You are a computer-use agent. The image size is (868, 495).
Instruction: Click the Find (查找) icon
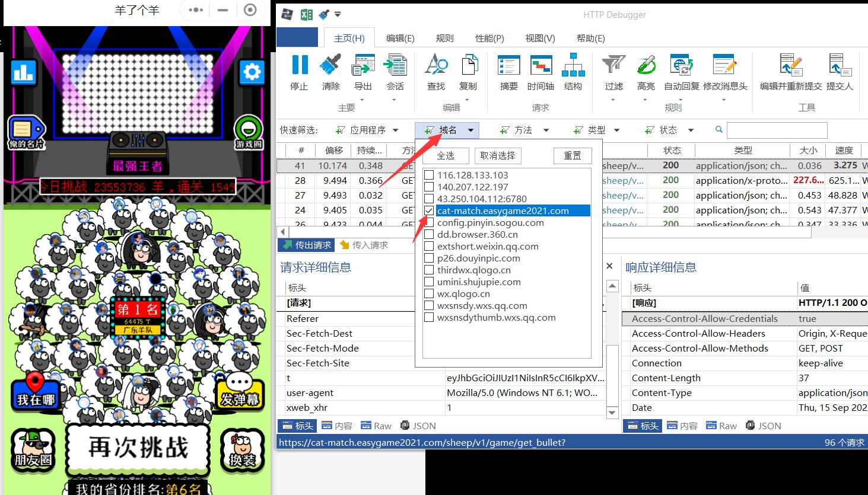436,65
